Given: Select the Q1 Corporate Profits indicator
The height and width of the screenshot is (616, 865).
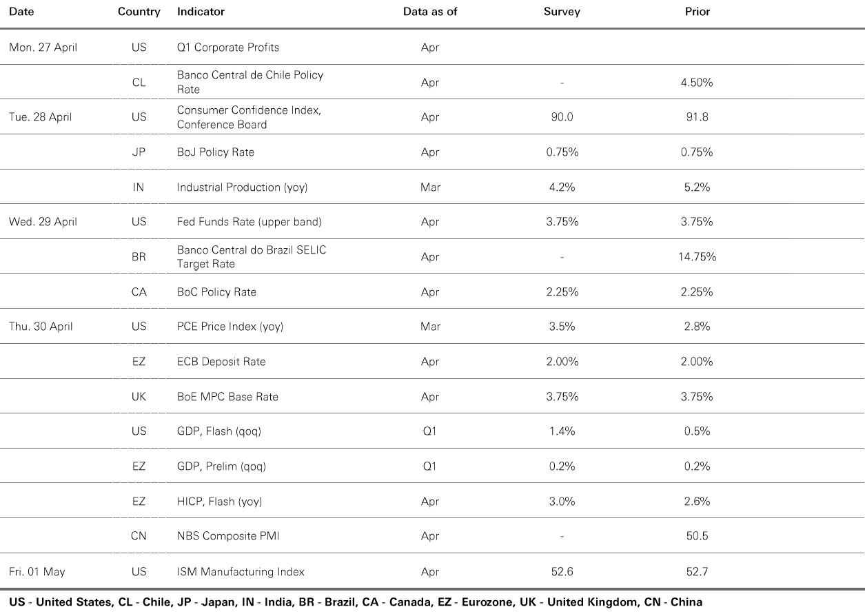Looking at the screenshot, I should [228, 48].
